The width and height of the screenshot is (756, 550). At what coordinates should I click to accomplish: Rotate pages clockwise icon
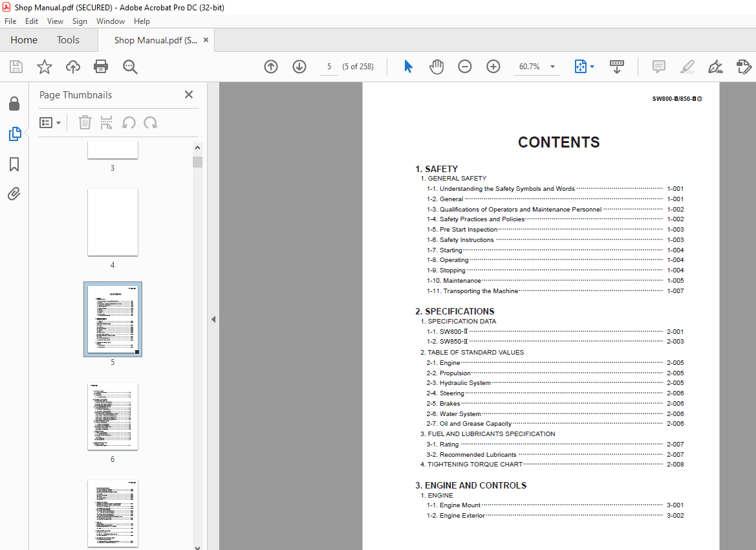click(151, 122)
